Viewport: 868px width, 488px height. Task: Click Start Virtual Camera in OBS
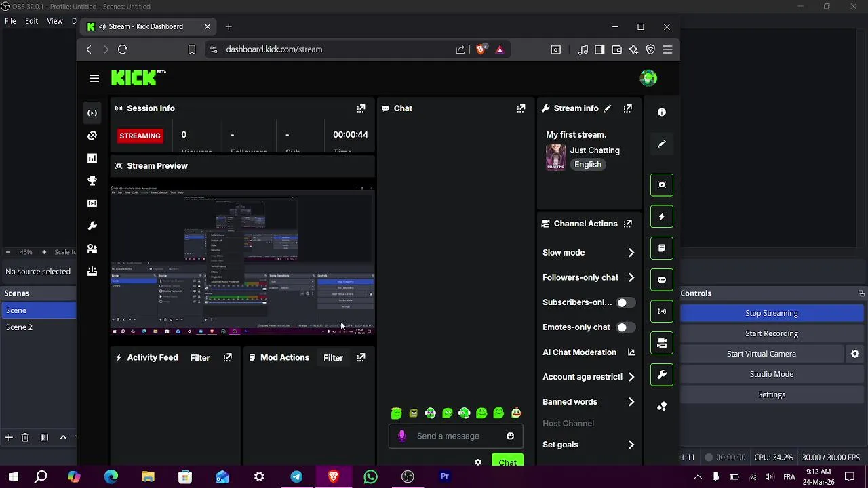[761, 354]
